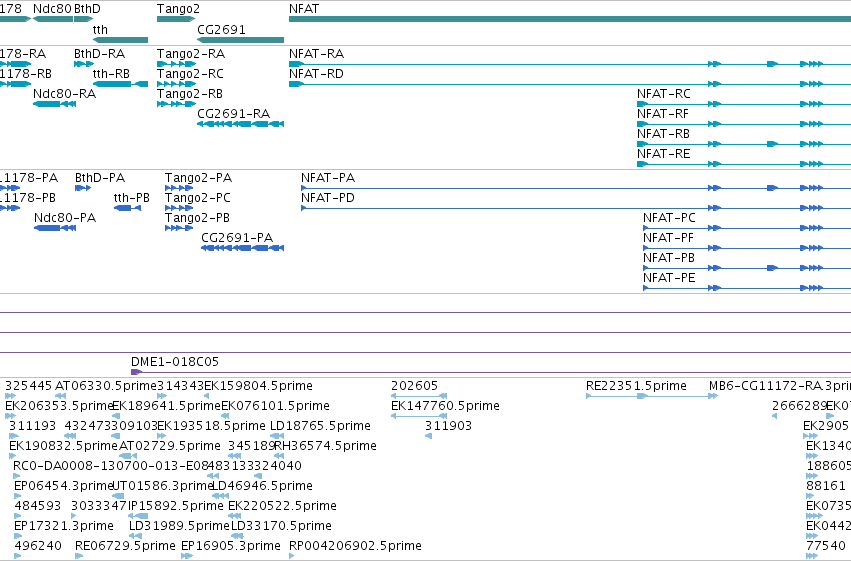Click the AT02729.5prime EST label
Screen dimensions: 851x561
coord(169,447)
